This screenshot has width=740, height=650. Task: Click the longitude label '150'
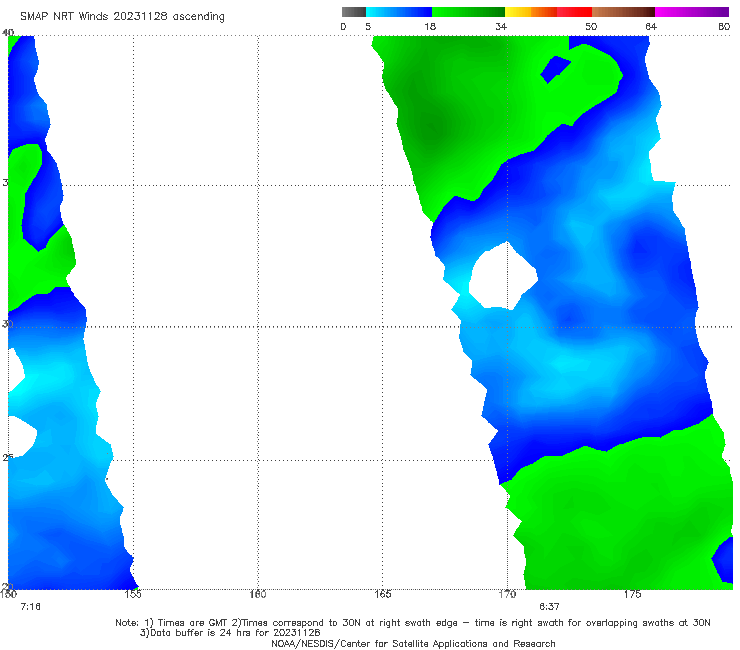click(x=8, y=594)
